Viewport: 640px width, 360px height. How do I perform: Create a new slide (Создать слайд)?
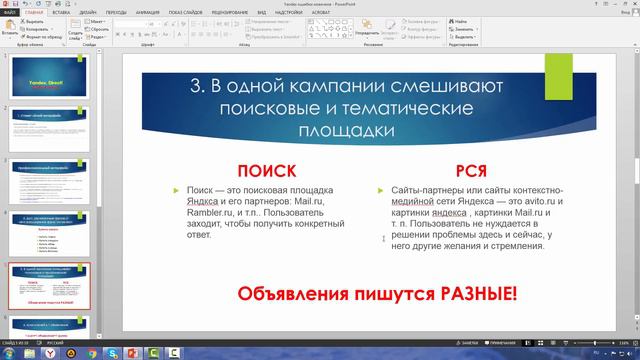coord(75,29)
